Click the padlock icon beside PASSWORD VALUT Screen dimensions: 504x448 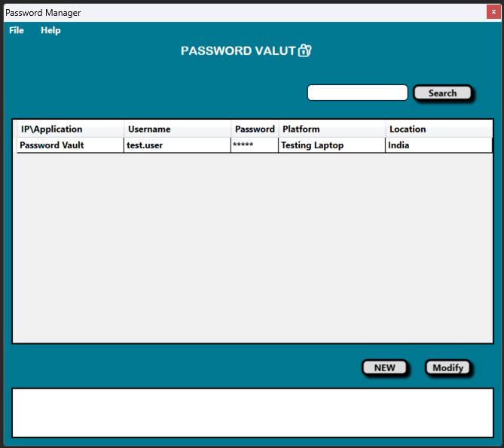point(304,50)
